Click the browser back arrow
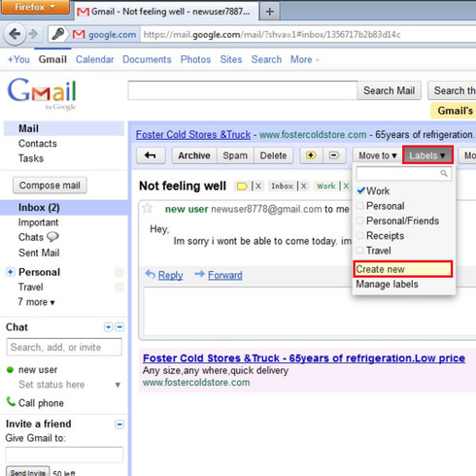Viewport: 476px width, 476px height. click(15, 34)
